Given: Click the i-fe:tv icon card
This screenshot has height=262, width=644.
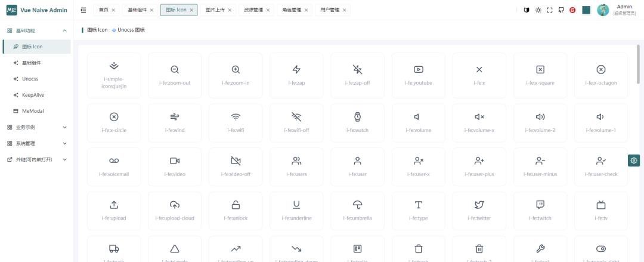Looking at the screenshot, I should 601,211.
